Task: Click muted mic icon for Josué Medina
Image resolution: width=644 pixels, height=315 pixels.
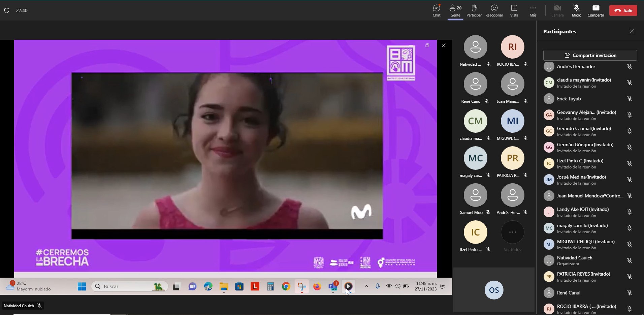Action: pyautogui.click(x=629, y=180)
